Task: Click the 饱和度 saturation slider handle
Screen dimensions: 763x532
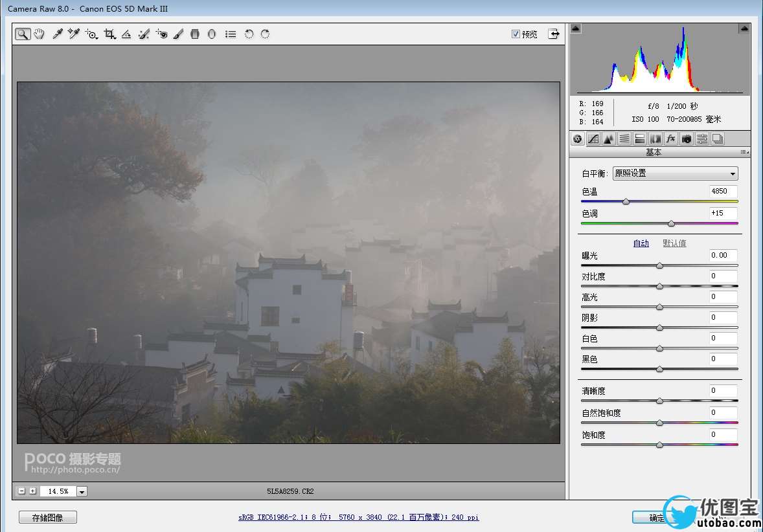Action: click(x=660, y=445)
